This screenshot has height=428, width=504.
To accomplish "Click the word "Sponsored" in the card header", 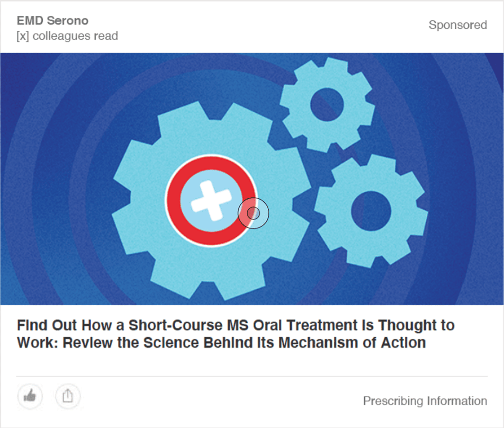I will coord(458,25).
